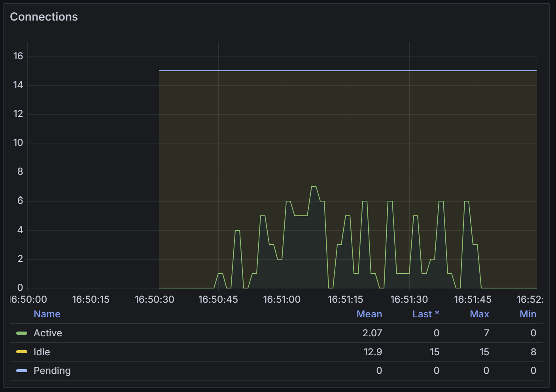Viewport: 556px width, 392px height.
Task: Click the yellow Idle series color swatch
Action: tap(22, 352)
